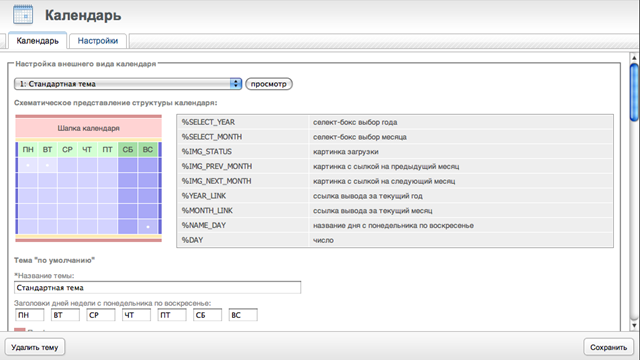The width and height of the screenshot is (640, 360).
Task: Click the %YEAR_LINK table cell
Action: [243, 196]
